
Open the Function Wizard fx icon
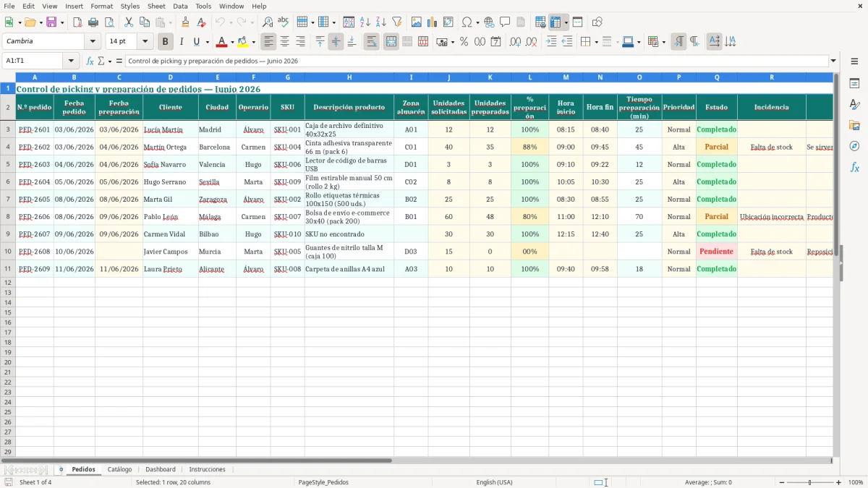(x=90, y=61)
